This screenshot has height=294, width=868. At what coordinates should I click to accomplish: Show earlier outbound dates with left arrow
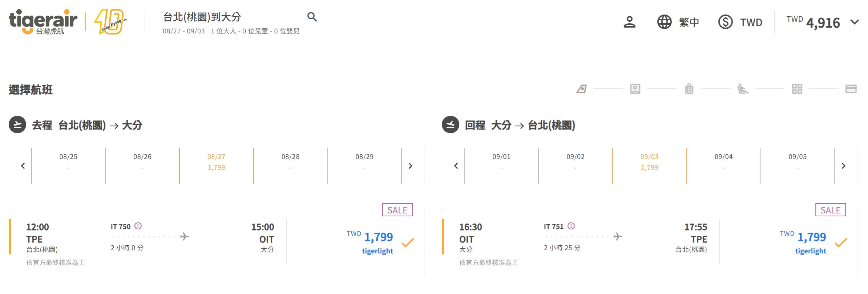click(23, 166)
